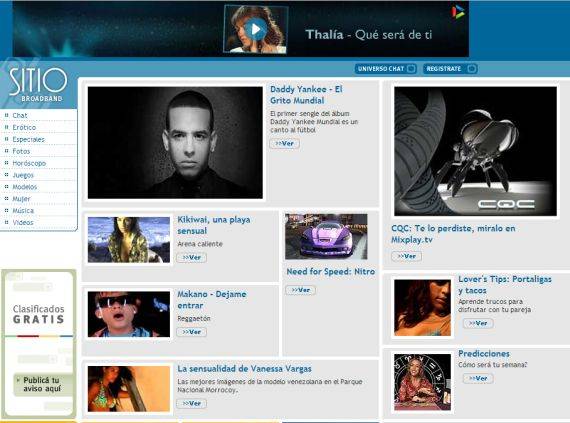Viewport: 570px width, 423px height.
Task: Click the colorful play logo in banner corner
Action: [458, 12]
